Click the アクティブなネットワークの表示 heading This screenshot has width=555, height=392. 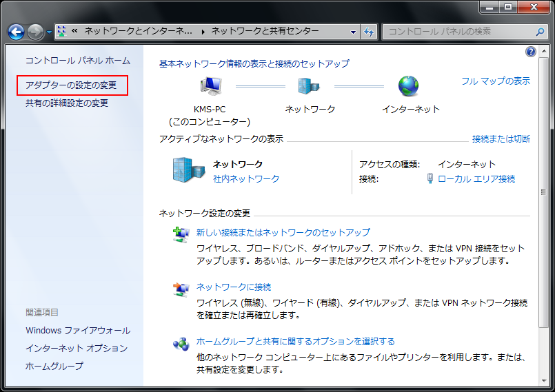point(221,138)
